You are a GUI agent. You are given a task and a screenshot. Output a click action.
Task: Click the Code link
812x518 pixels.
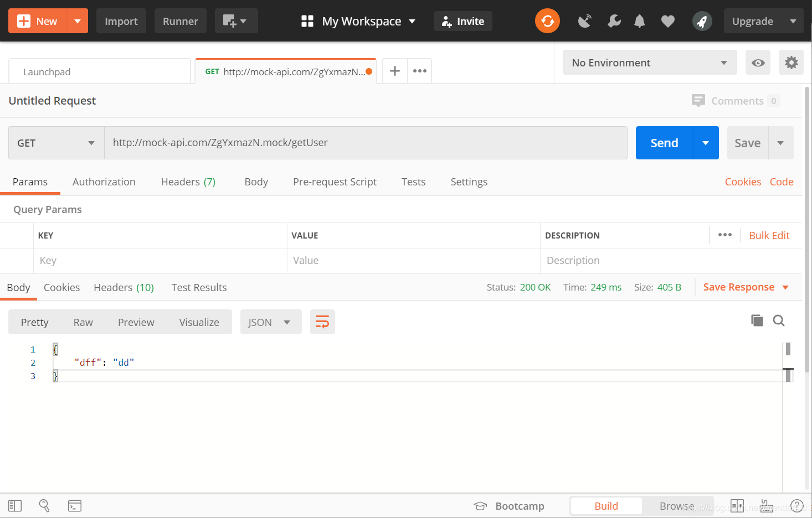click(x=782, y=182)
